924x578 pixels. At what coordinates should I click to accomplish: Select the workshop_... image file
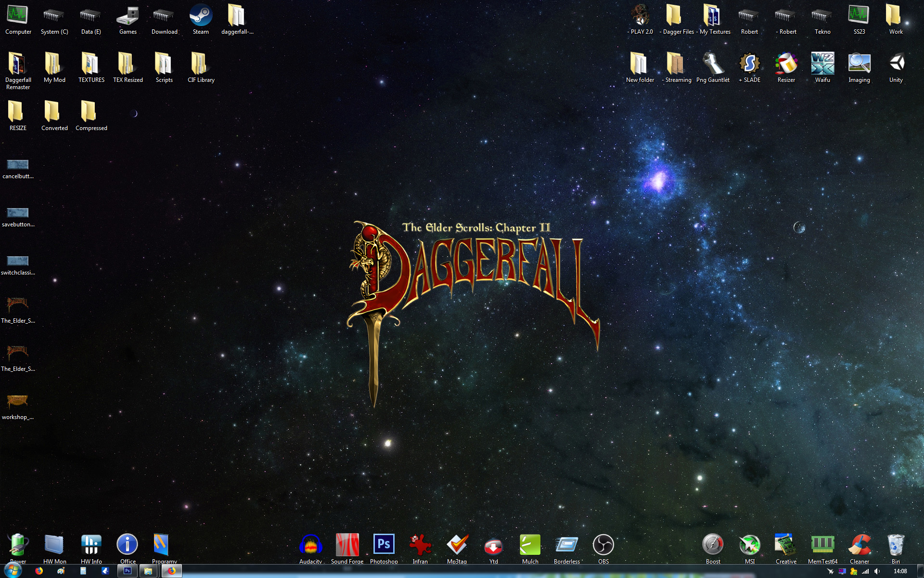coord(18,407)
